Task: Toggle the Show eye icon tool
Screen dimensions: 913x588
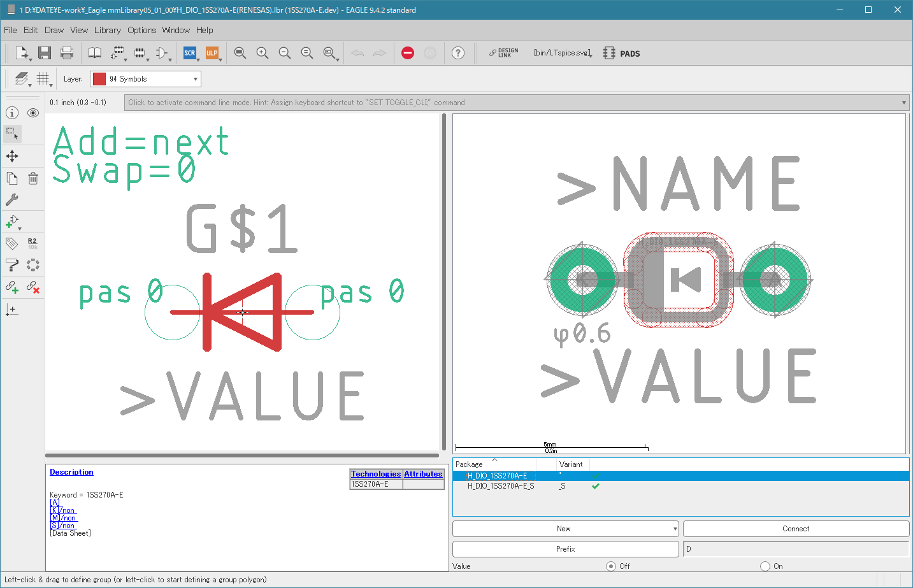Action: pyautogui.click(x=33, y=113)
